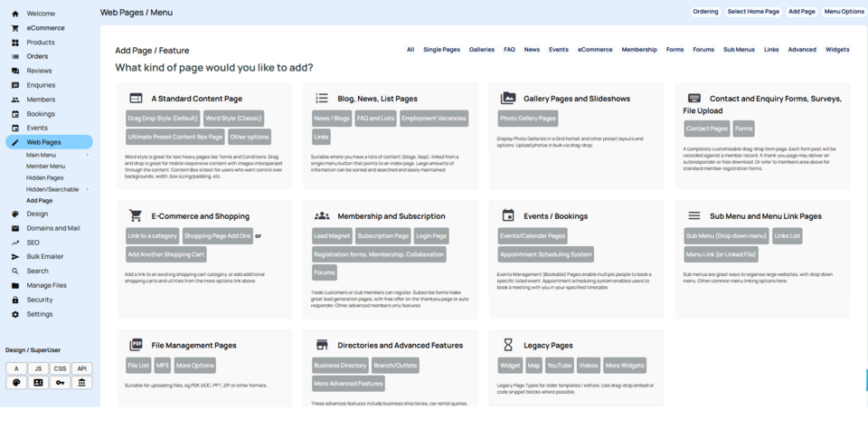868x439 pixels.
Task: Switch to the Widgets filter tab
Action: 837,50
